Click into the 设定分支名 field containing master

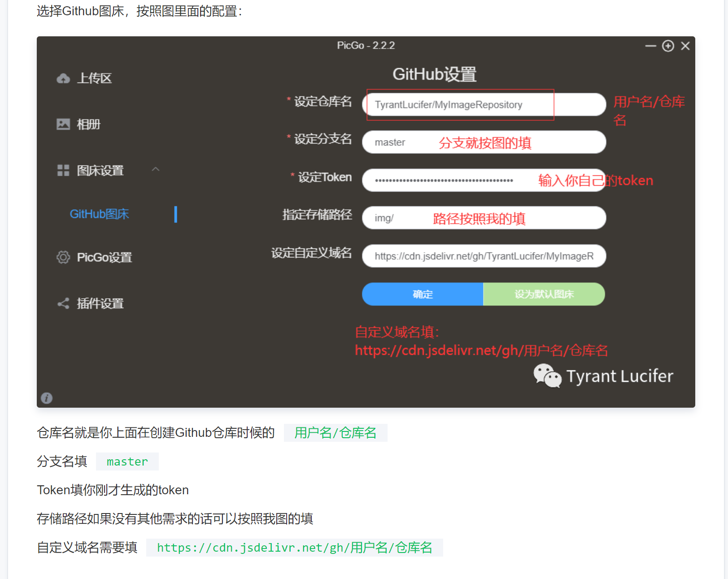(484, 142)
